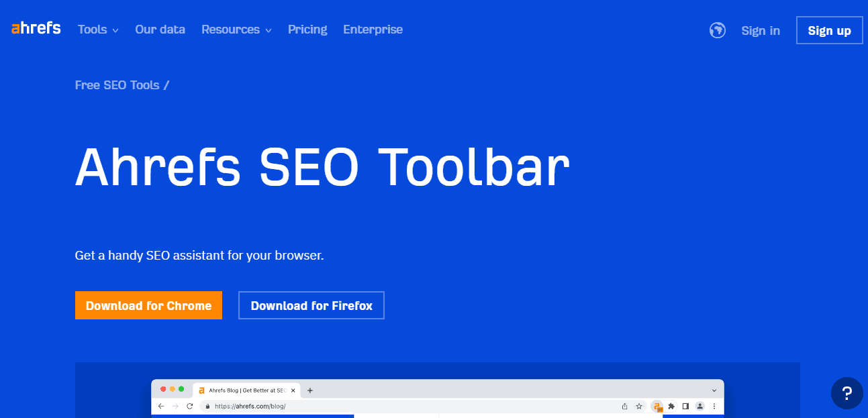
Task: Select the Ahrefs Blog browser tab
Action: 245,389
